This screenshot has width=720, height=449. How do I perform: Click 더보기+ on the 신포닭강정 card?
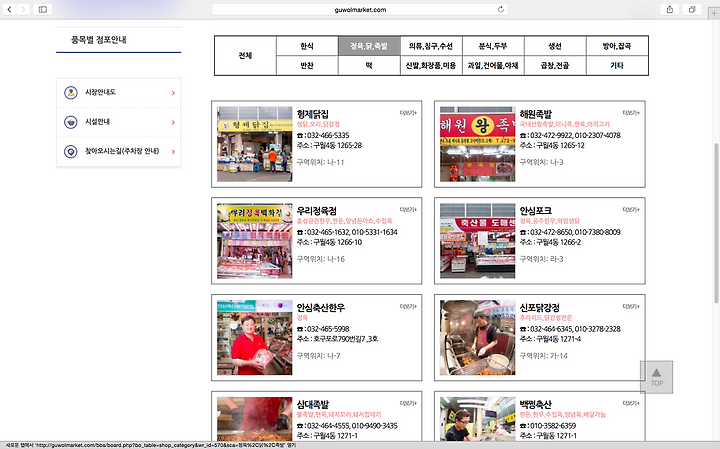[x=631, y=306]
